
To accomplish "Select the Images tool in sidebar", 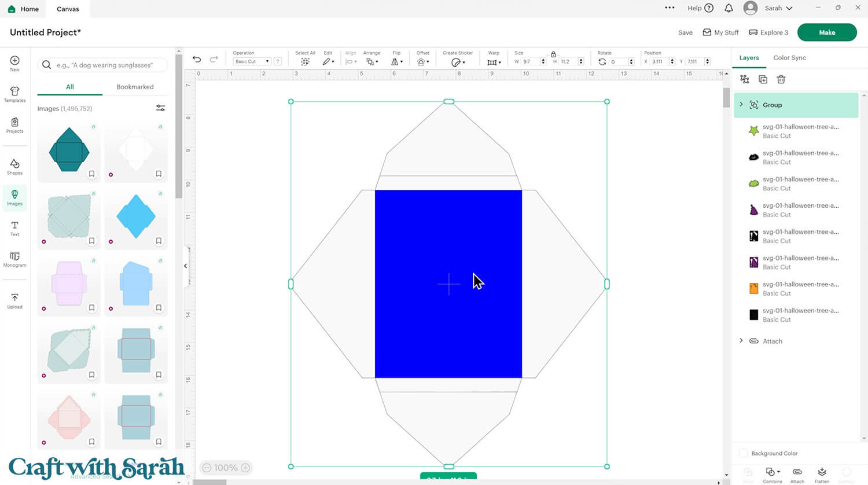I will pos(14,197).
